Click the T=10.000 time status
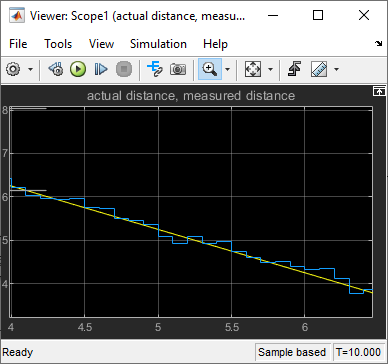This screenshot has width=388, height=364. 358,352
